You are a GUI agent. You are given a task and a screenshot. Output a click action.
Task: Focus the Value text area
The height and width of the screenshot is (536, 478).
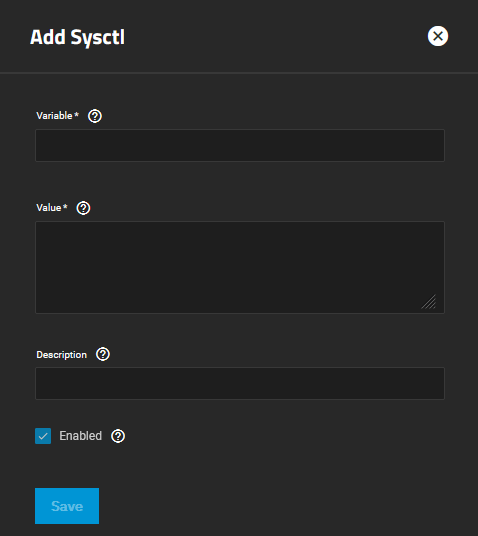240,267
